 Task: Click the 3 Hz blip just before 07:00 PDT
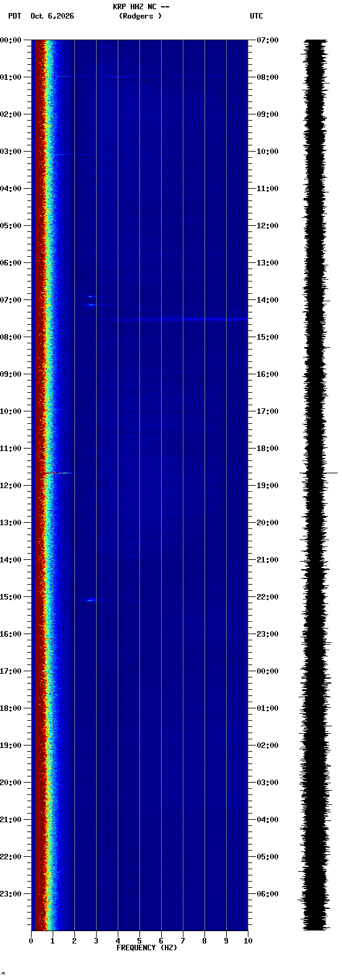pos(90,296)
